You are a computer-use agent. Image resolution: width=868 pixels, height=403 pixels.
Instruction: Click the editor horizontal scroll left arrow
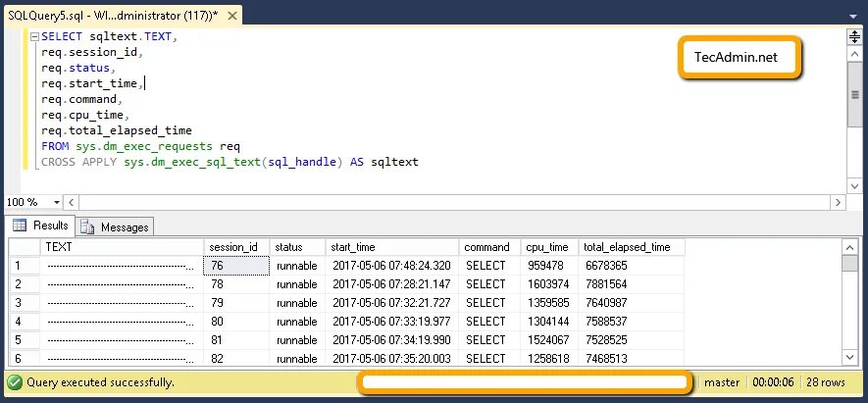click(72, 203)
